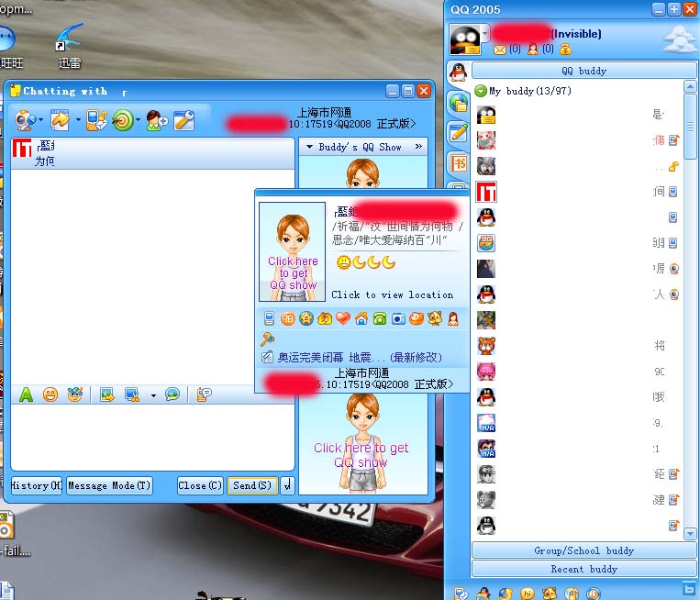Open the screen capture dropdown arrow
This screenshot has width=700, height=600.
(153, 395)
